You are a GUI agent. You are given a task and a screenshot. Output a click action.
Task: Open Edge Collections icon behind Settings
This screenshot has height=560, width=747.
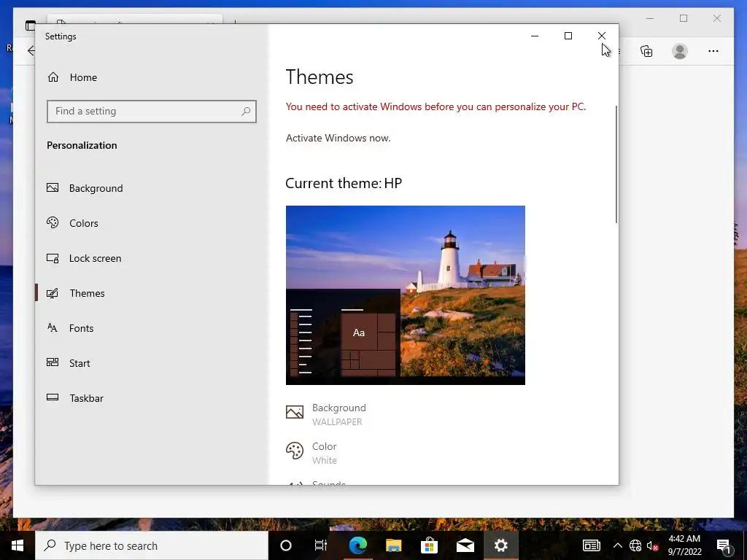pyautogui.click(x=646, y=51)
